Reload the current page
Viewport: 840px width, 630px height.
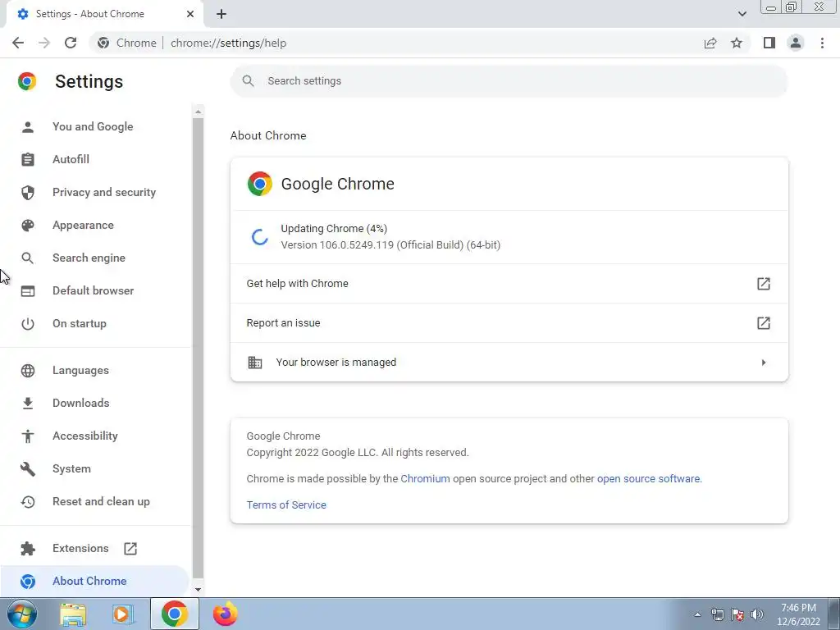pyautogui.click(x=71, y=43)
